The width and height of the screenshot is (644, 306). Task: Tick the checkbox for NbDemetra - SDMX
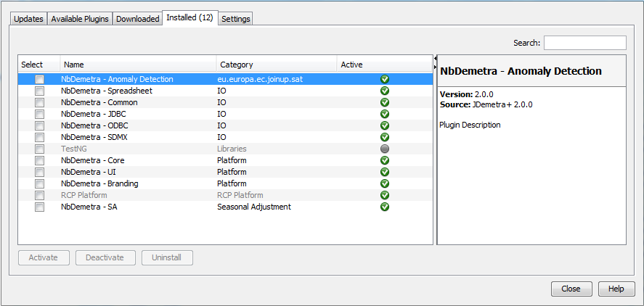(x=40, y=138)
